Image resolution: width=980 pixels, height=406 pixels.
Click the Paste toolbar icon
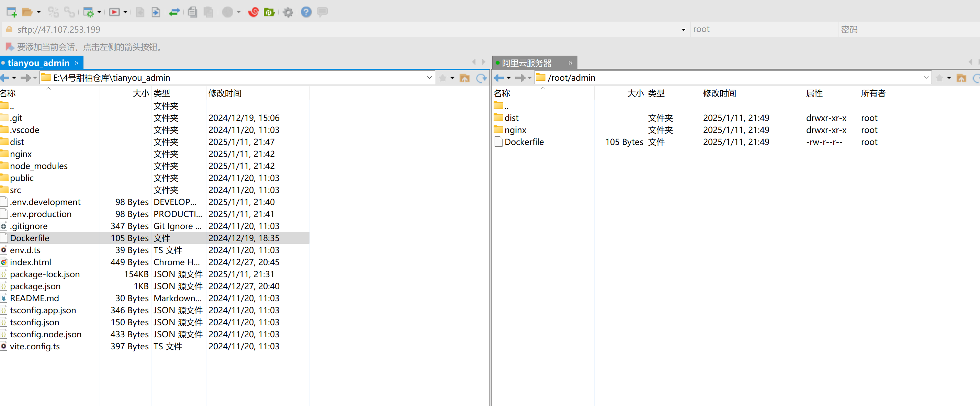coord(208,12)
